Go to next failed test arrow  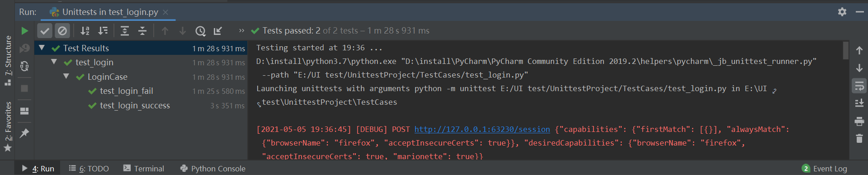tap(183, 31)
